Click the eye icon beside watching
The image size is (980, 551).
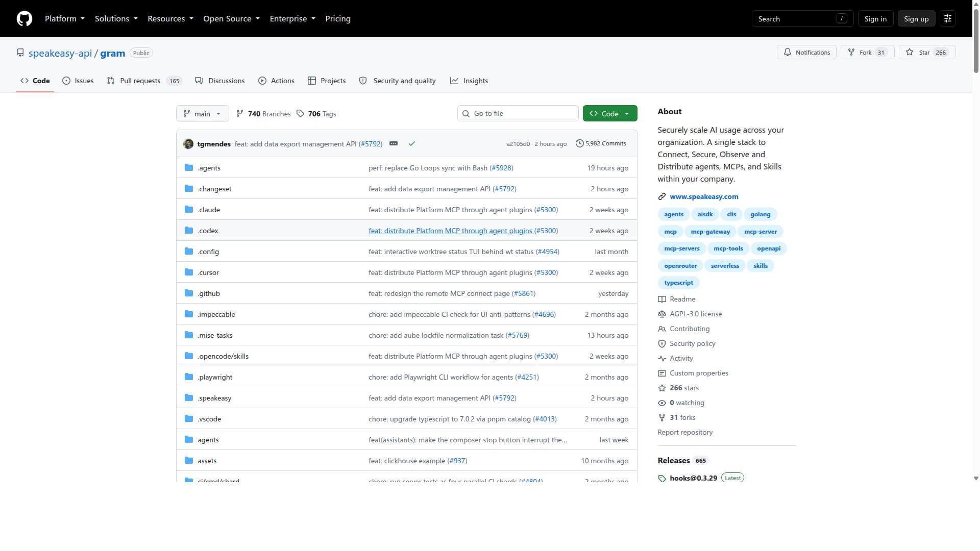662,403
